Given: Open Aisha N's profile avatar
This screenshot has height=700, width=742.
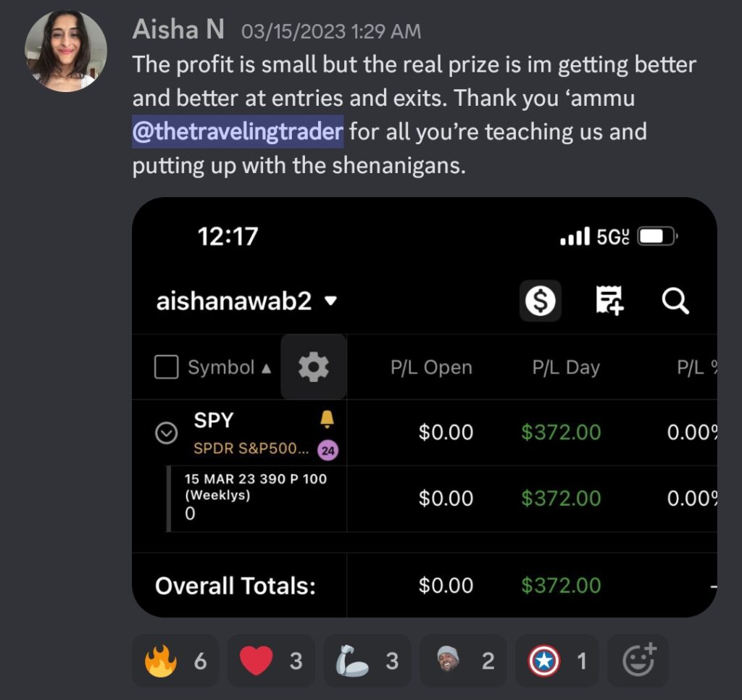Looking at the screenshot, I should coord(66,51).
